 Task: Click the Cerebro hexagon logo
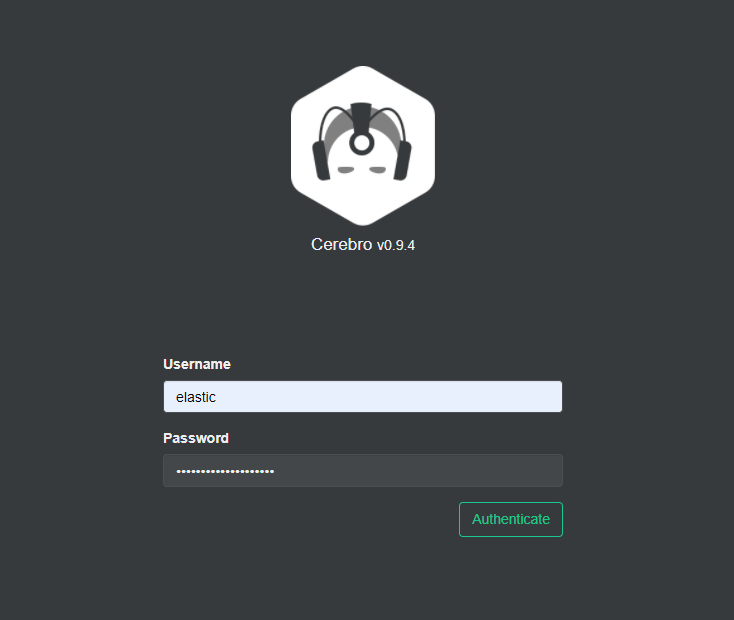coord(363,146)
